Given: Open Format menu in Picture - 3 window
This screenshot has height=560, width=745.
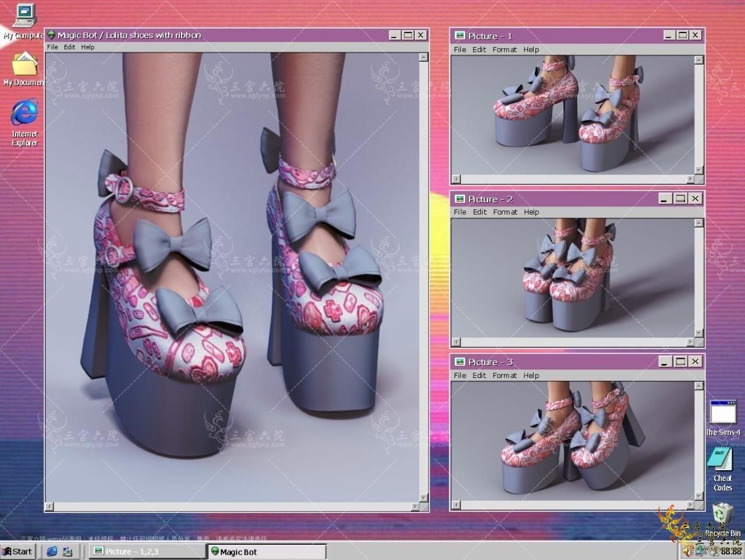Looking at the screenshot, I should click(x=505, y=375).
